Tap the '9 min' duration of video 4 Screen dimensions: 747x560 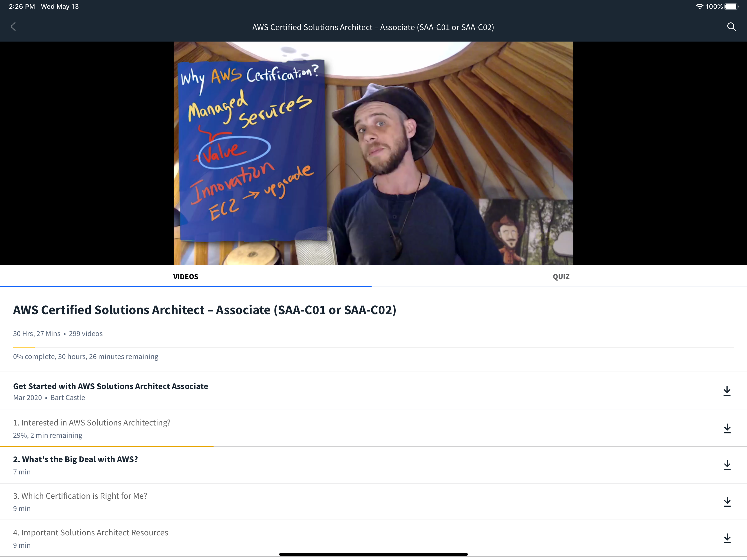coord(22,545)
